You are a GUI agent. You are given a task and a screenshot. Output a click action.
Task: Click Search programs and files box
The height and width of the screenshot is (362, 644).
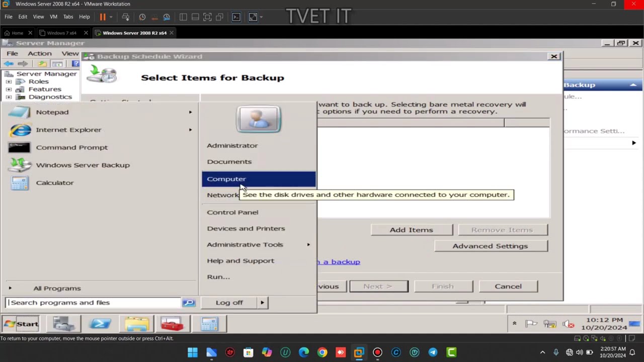(94, 303)
